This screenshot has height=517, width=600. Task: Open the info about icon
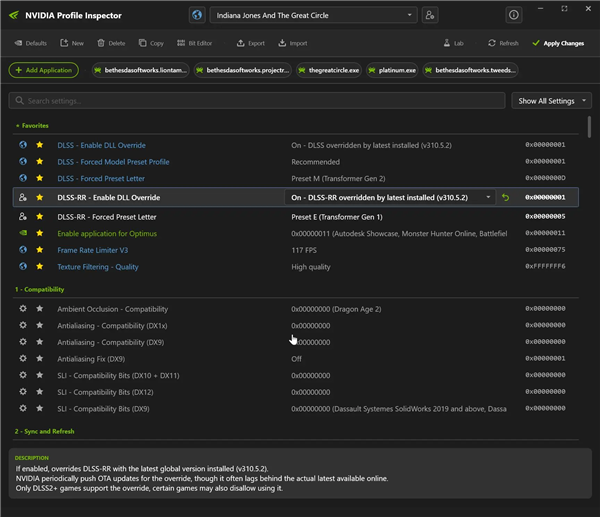point(514,15)
